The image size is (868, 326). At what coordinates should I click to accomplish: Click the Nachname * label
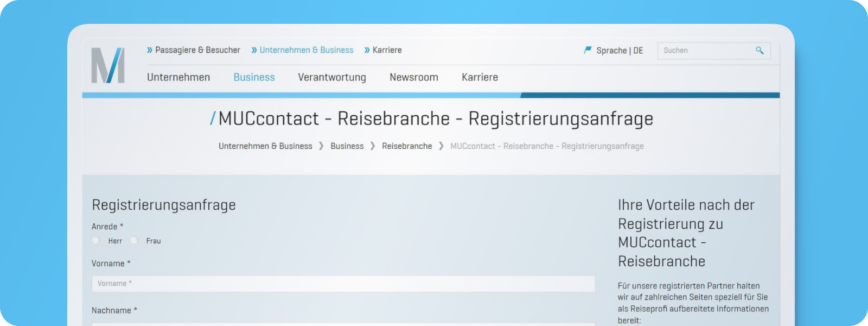click(114, 310)
